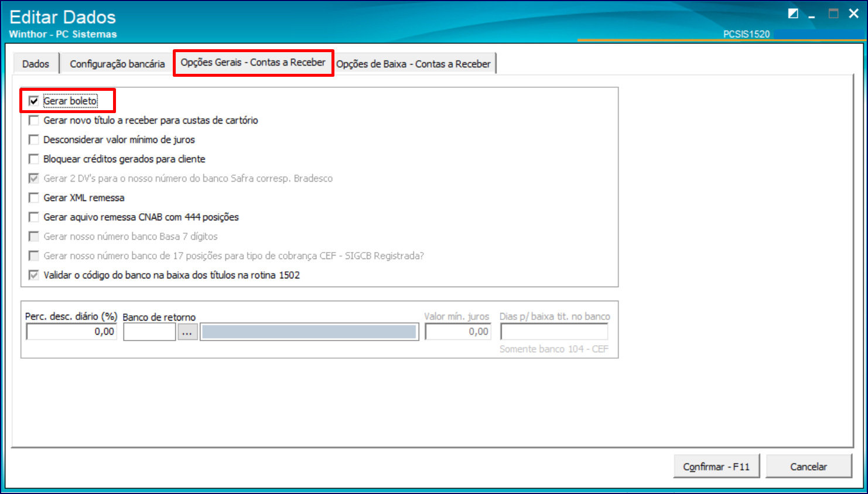868x494 pixels.
Task: Close the Editar Dados window
Action: [x=854, y=13]
